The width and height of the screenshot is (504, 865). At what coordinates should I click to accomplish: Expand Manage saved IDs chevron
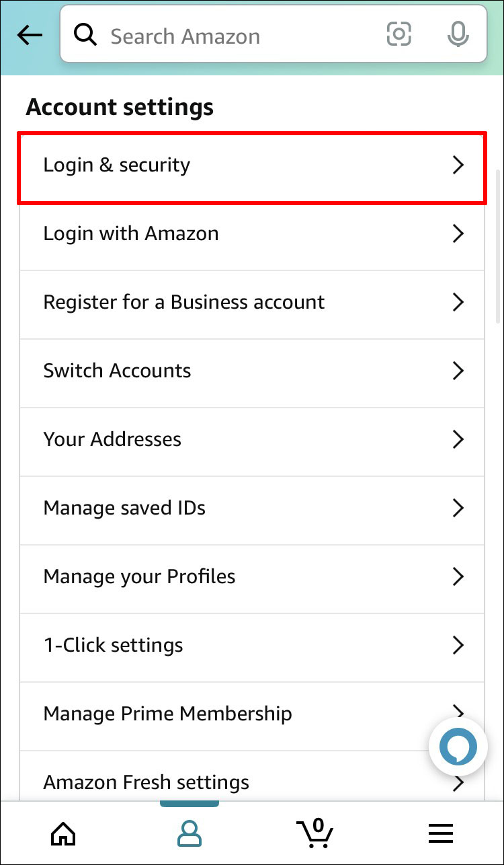coord(458,509)
